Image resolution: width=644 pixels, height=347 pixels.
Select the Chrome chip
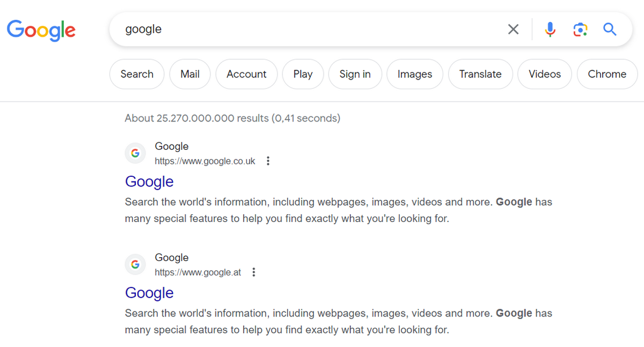[x=606, y=74]
